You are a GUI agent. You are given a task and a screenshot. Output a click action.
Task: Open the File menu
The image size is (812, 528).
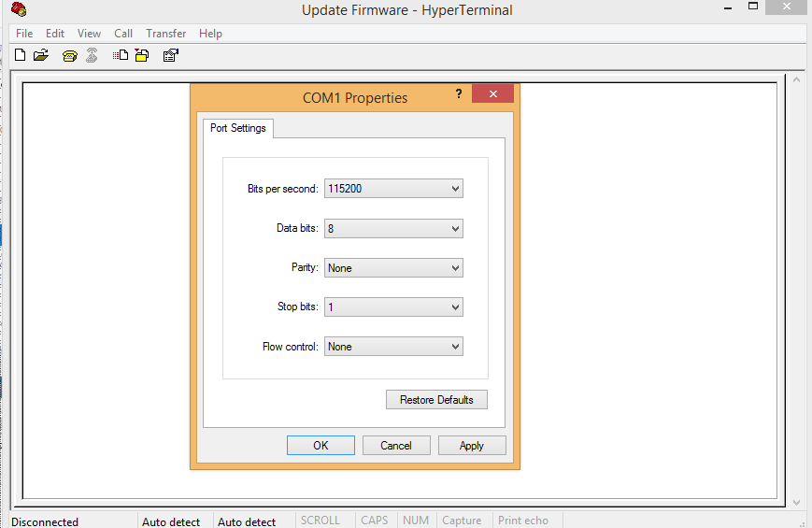[24, 34]
